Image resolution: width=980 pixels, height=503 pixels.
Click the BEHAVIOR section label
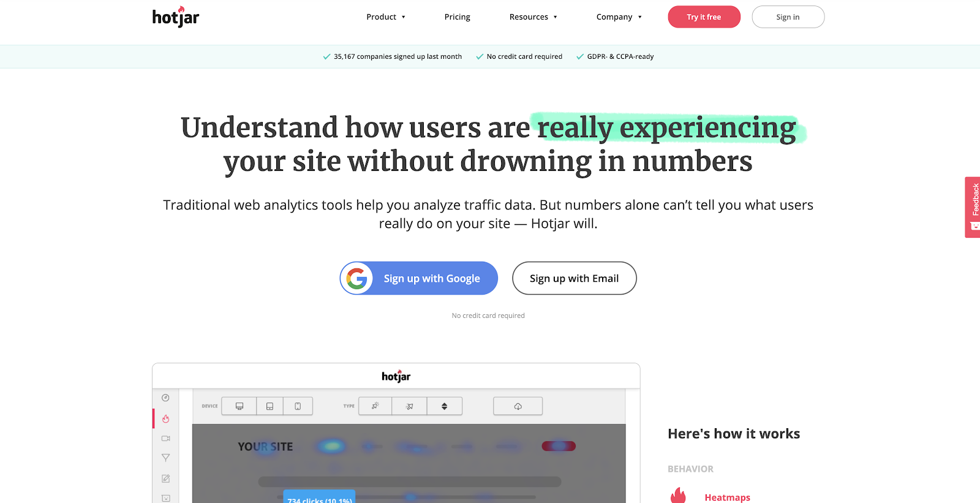click(690, 469)
